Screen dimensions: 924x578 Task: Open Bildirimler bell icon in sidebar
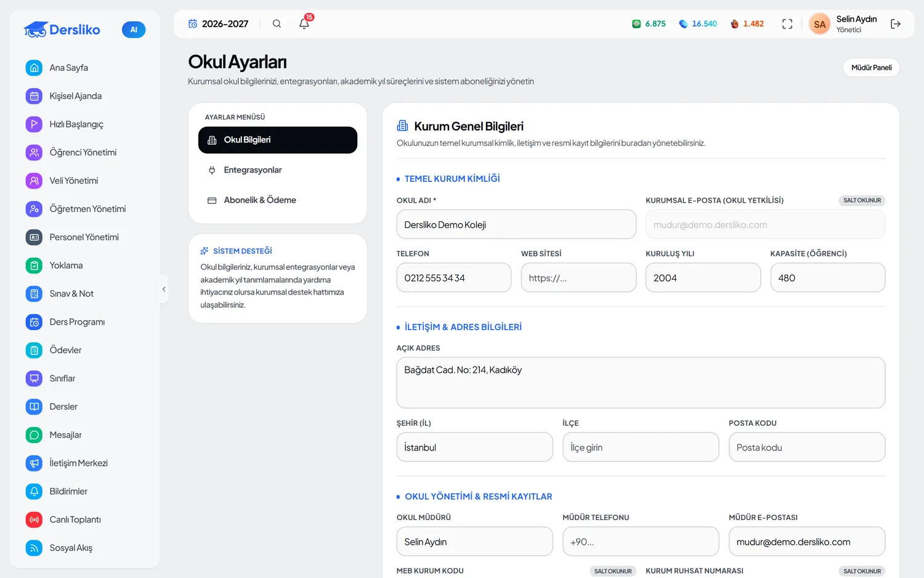point(34,492)
